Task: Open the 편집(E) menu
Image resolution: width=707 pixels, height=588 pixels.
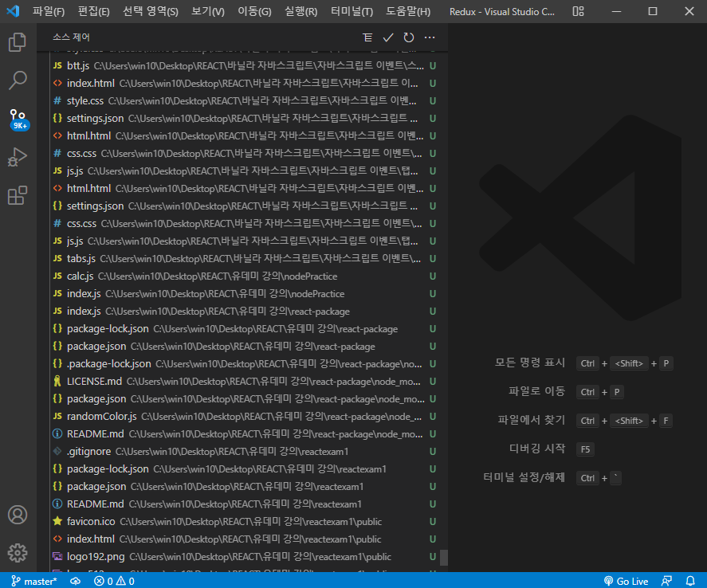Action: [x=93, y=11]
